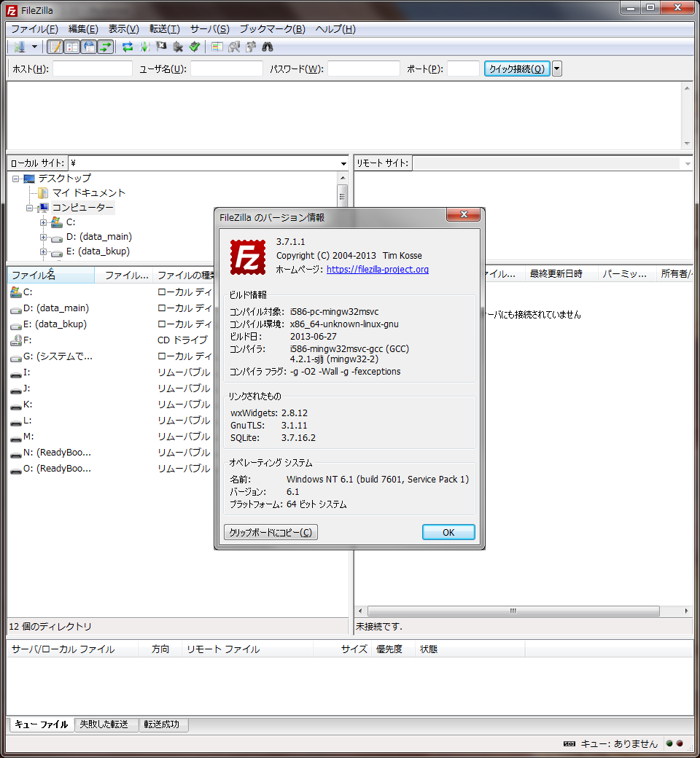Open the directory listing filters icon
Image resolution: width=700 pixels, height=758 pixels.
point(217,47)
